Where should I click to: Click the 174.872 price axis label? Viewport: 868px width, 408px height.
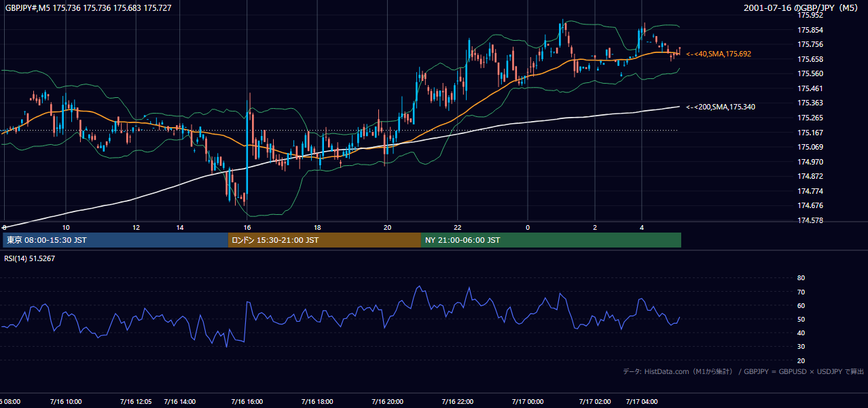point(810,176)
